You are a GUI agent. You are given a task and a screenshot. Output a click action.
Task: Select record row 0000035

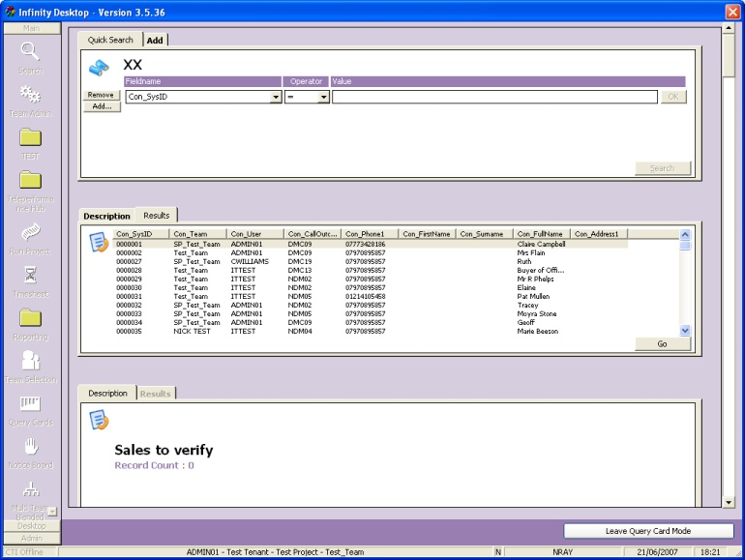tap(371, 331)
